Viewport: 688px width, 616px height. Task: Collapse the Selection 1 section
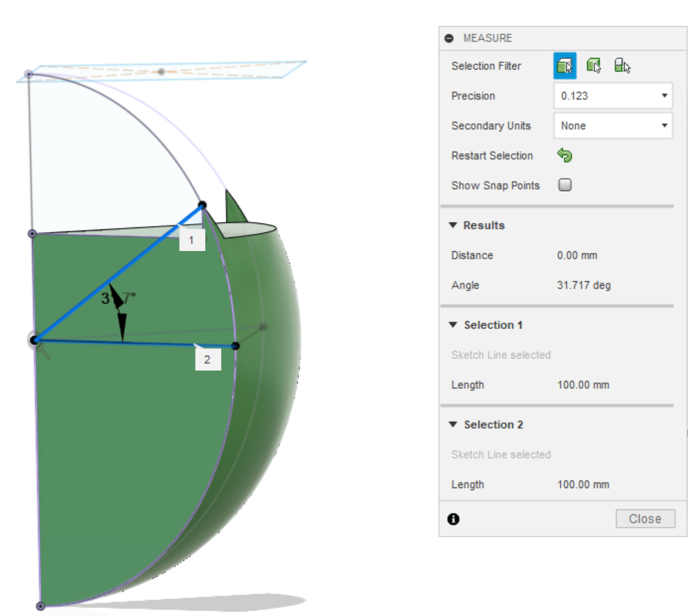(x=453, y=325)
